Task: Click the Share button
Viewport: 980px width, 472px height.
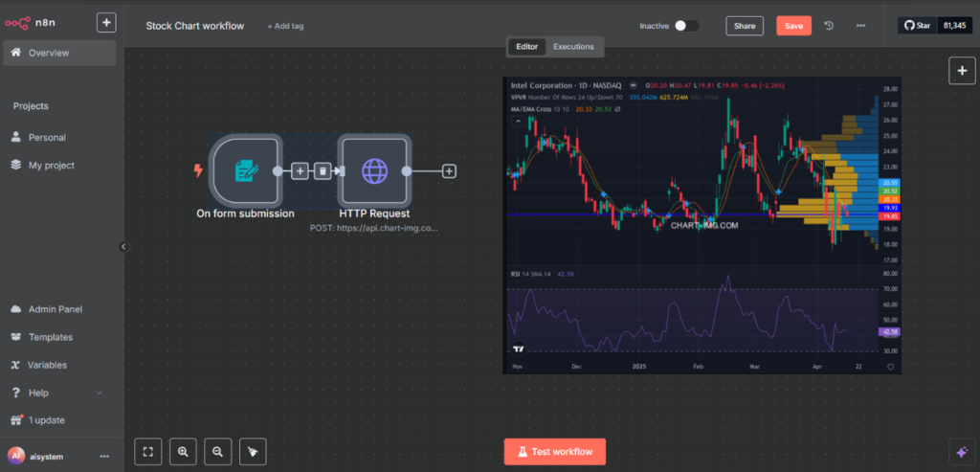Action: (745, 26)
